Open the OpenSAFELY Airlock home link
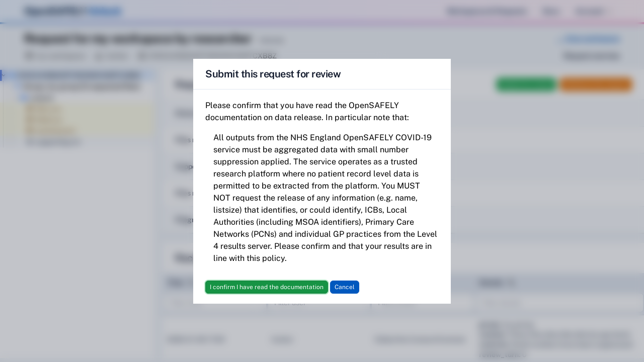The width and height of the screenshot is (644, 362). click(x=72, y=11)
